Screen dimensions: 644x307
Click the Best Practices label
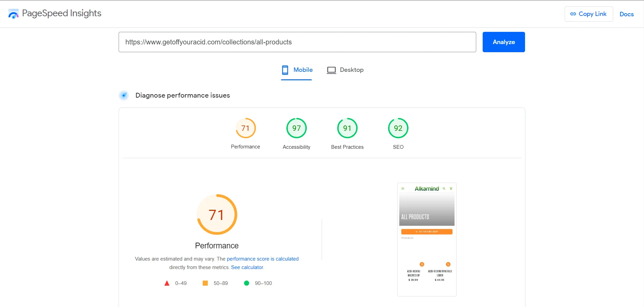tap(347, 147)
